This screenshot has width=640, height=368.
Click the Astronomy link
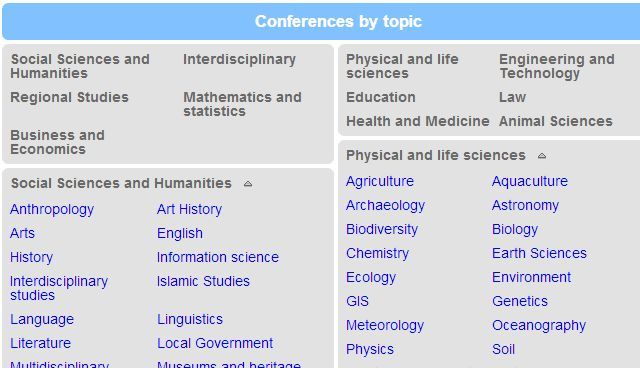[525, 205]
